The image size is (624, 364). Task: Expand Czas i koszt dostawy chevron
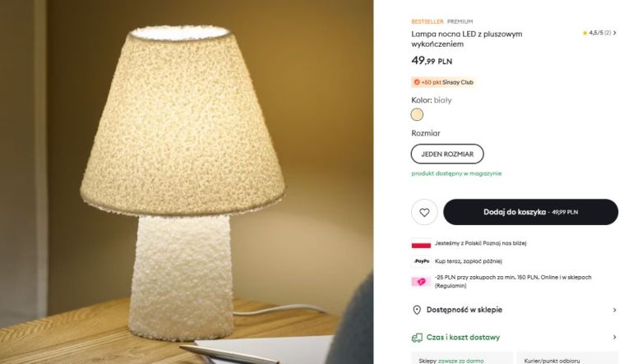coord(614,338)
